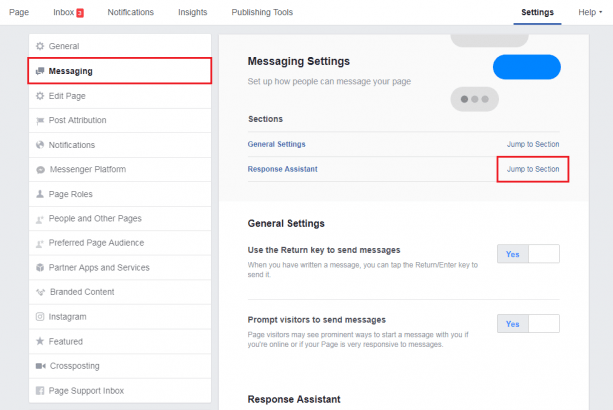Viewport: 613px width, 410px height.
Task: Select Page Support Inbox in sidebar
Action: pyautogui.click(x=86, y=390)
